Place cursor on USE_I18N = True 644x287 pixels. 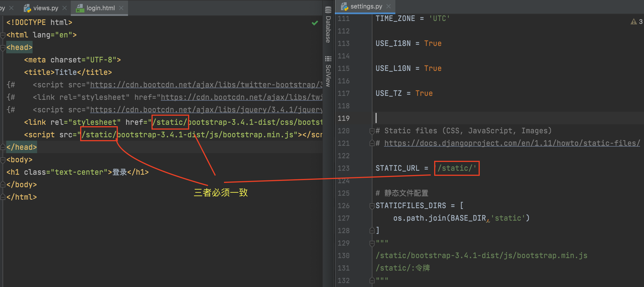point(408,43)
